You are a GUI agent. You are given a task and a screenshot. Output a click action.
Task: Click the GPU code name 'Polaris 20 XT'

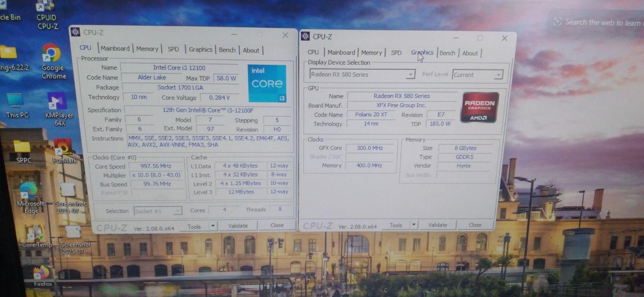(371, 115)
